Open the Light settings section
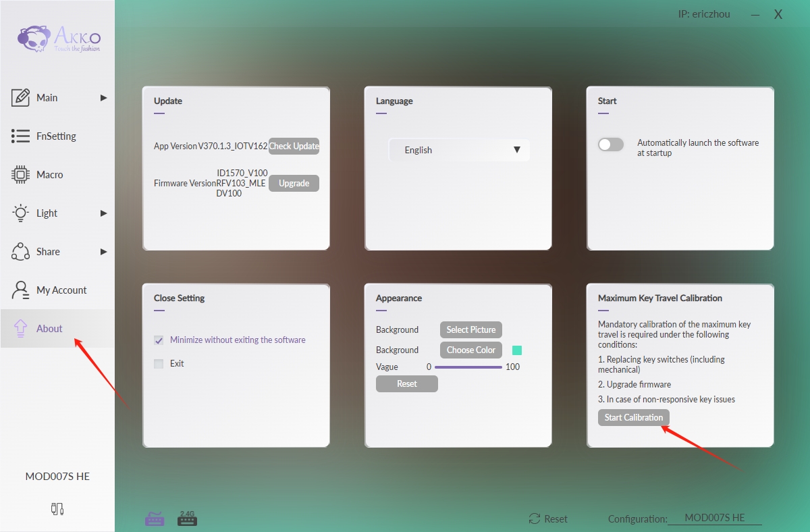Screen dimensions: 810x532 (47, 213)
